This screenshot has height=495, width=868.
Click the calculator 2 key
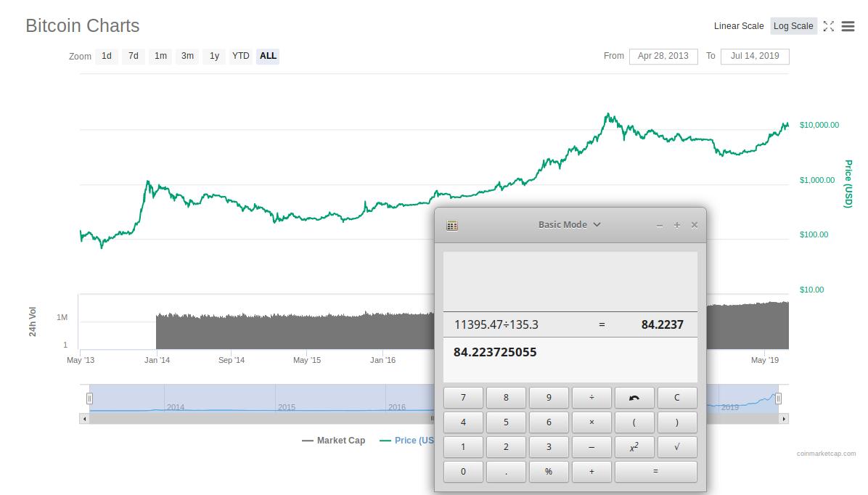point(506,447)
